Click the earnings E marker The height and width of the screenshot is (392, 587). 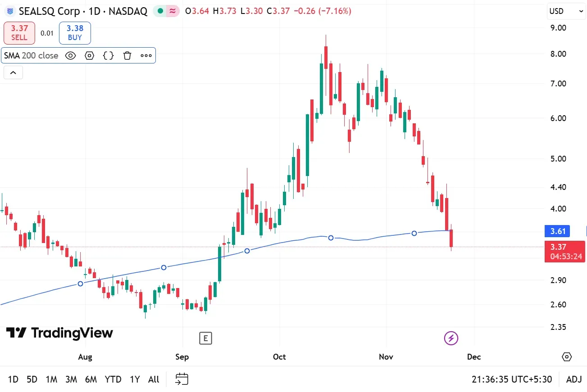pyautogui.click(x=205, y=338)
